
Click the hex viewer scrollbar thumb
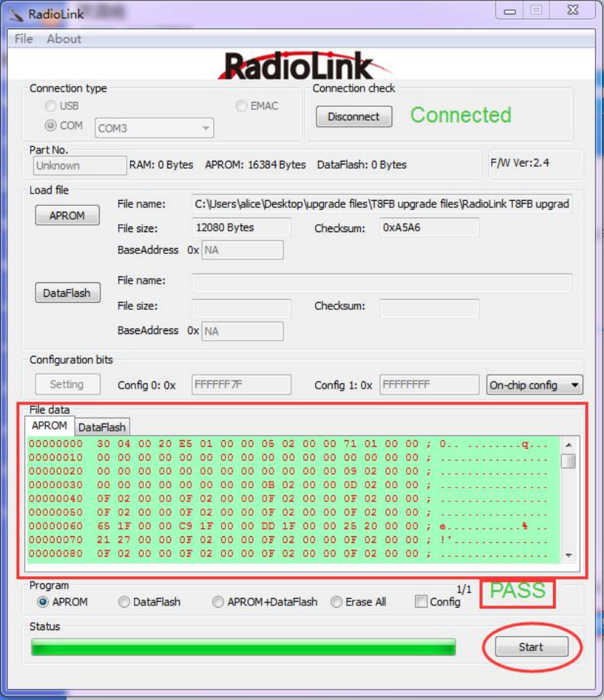coord(568,461)
